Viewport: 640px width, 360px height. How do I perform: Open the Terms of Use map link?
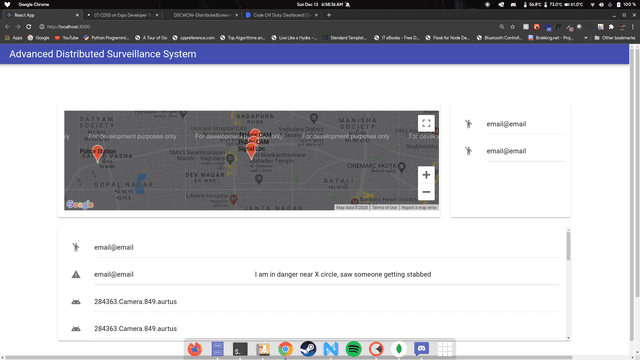coord(384,207)
